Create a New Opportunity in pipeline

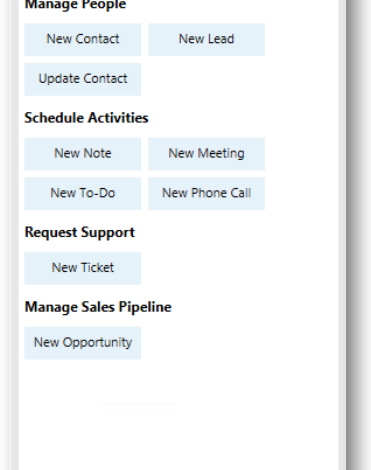[x=83, y=343]
